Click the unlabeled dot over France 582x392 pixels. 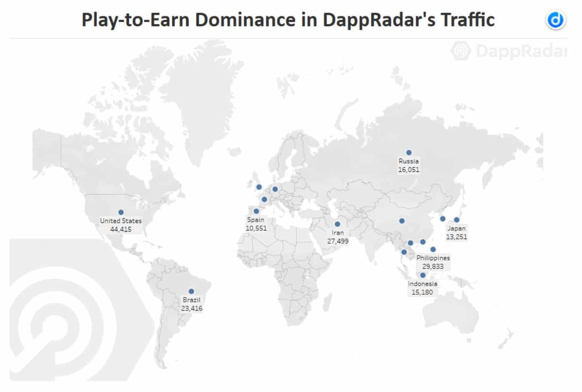(x=264, y=199)
